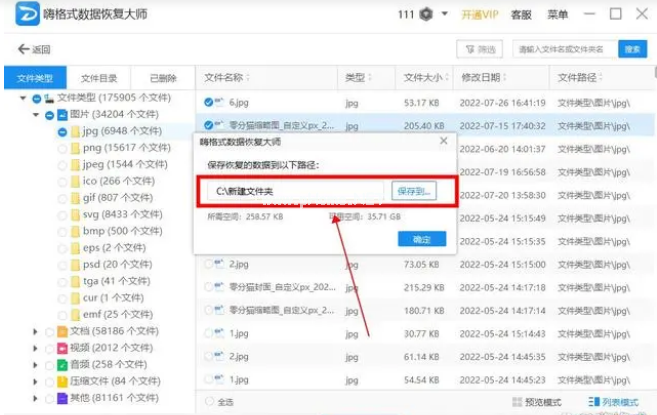Collapse the pictures tree node
This screenshot has height=415, width=657.
37,115
